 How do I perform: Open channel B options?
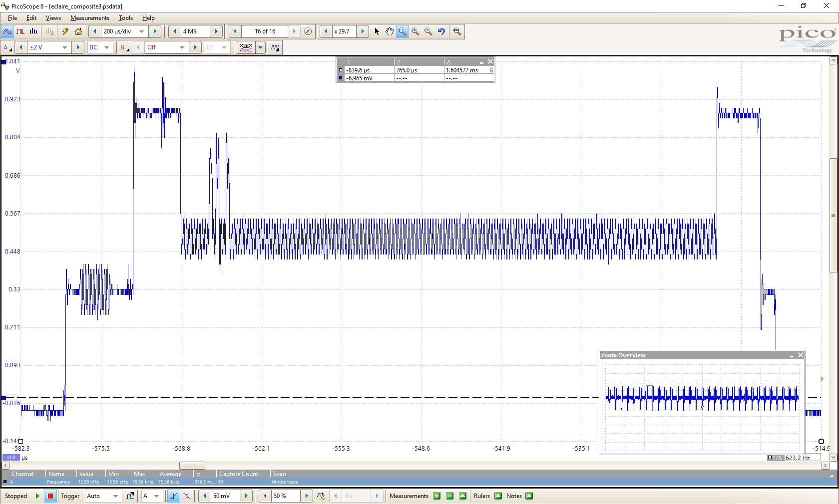(x=124, y=47)
